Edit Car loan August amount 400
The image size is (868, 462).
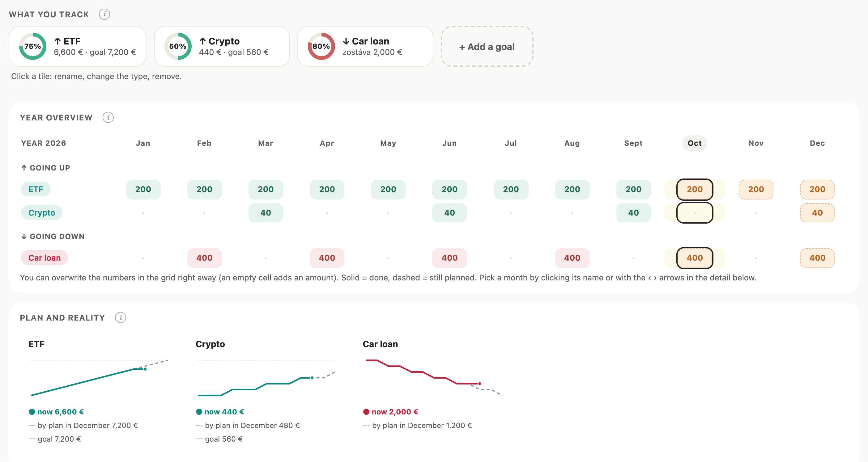point(572,258)
